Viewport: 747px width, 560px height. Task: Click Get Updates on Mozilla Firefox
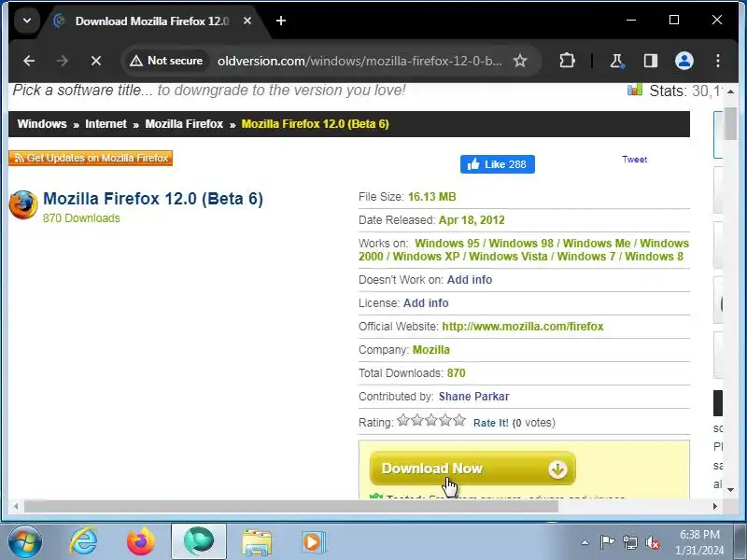pos(91,158)
